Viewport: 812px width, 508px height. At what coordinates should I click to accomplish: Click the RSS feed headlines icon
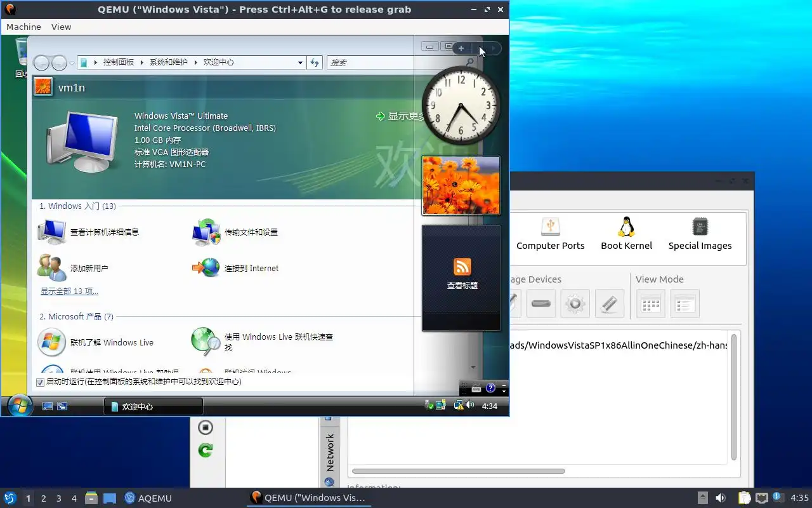pos(462,267)
